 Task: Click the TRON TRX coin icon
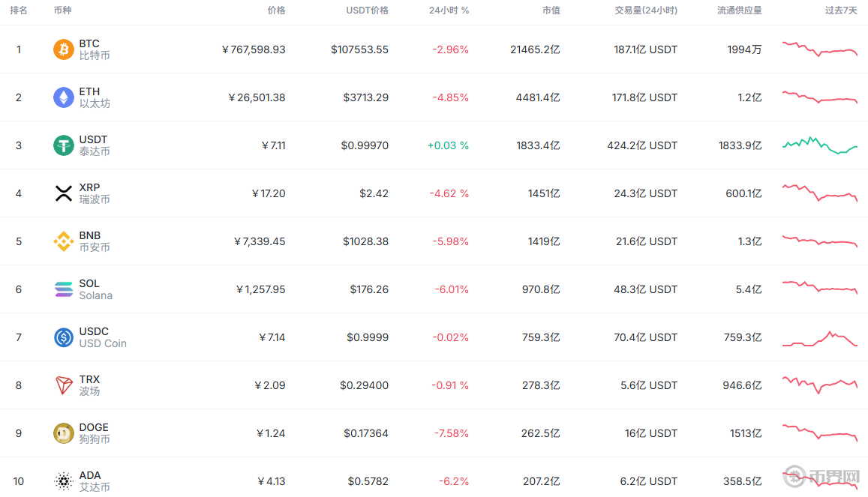pos(64,385)
